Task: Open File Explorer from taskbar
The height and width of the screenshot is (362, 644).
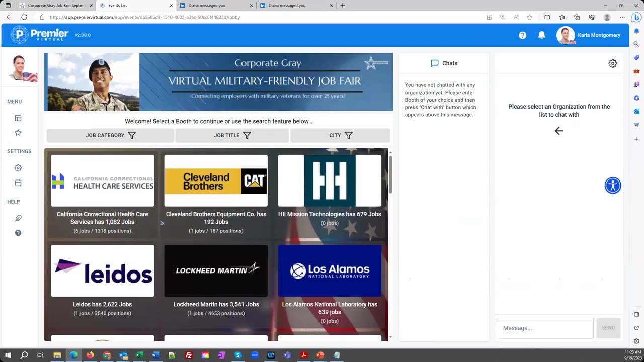Action: tap(57, 355)
